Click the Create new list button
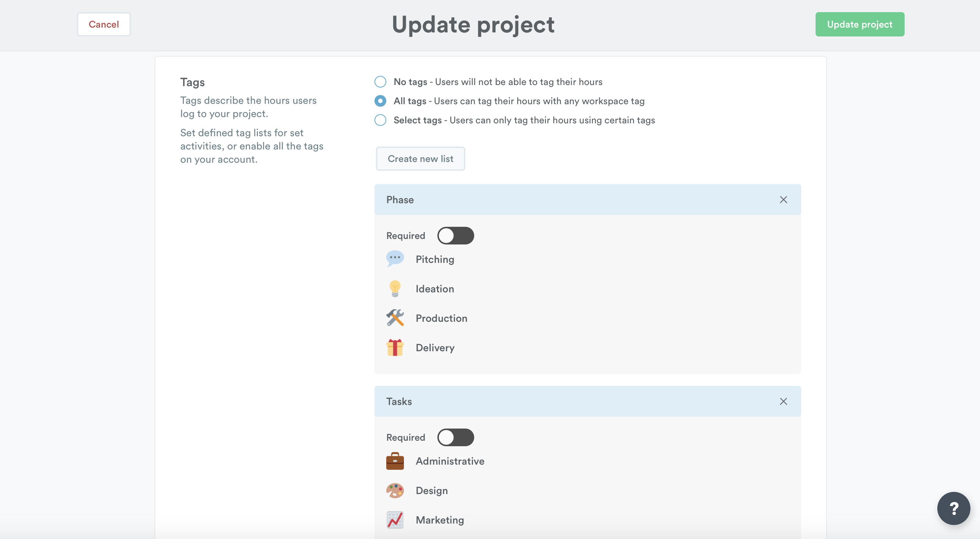Screen dimensions: 980x539 (420, 159)
